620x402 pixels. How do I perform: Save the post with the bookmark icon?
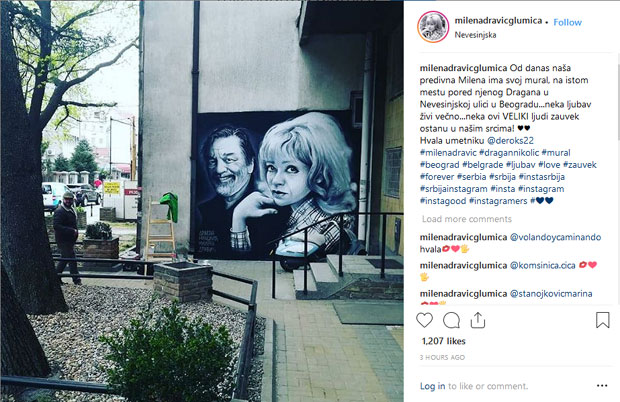(603, 320)
